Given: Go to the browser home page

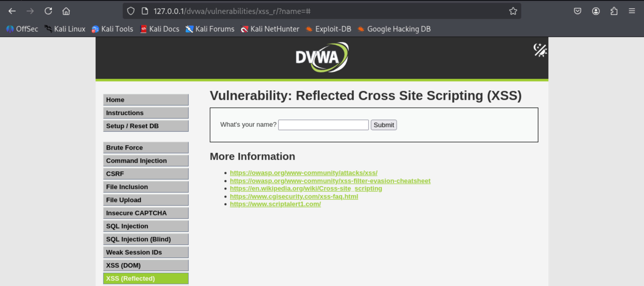Looking at the screenshot, I should (x=66, y=11).
